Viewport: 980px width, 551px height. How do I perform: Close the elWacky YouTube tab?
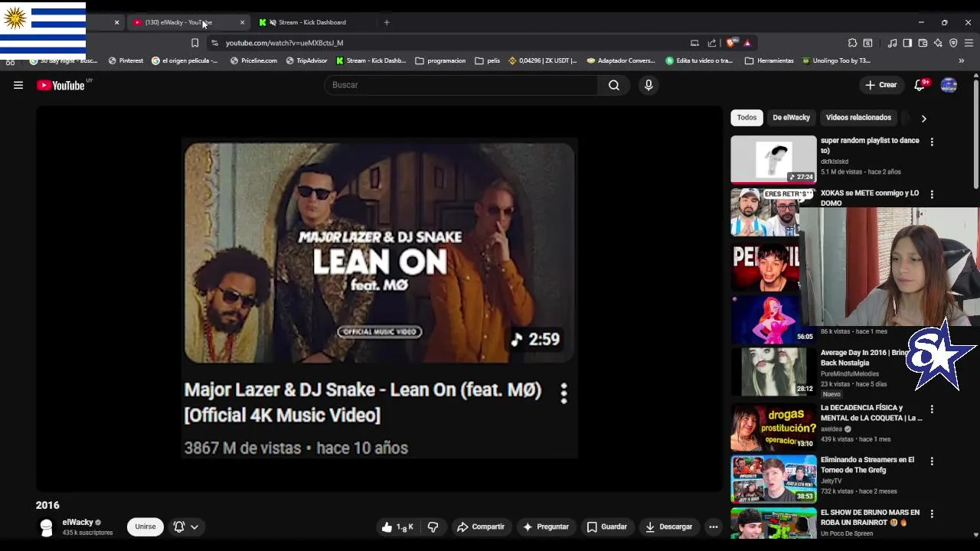pyautogui.click(x=242, y=22)
